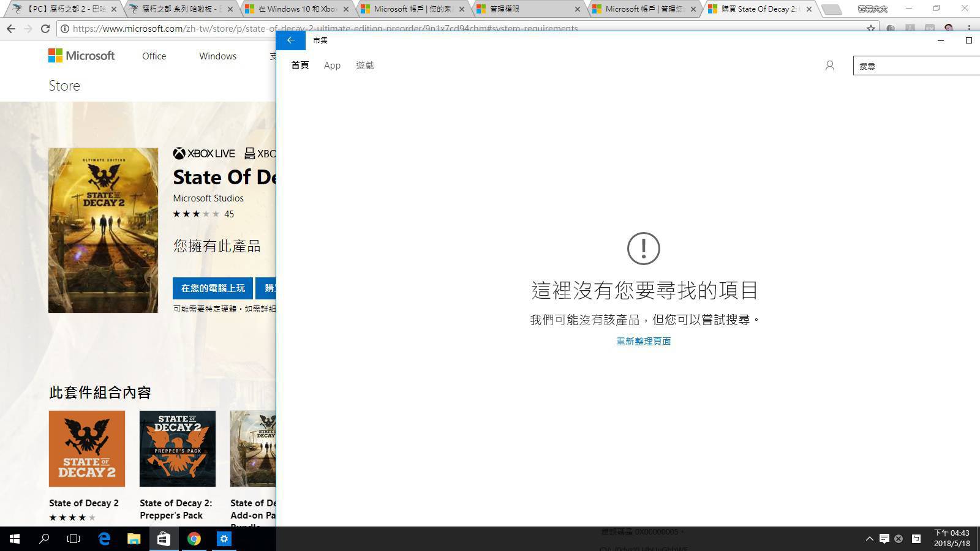The width and height of the screenshot is (980, 551).
Task: Click the exclamation error icon
Action: click(643, 249)
